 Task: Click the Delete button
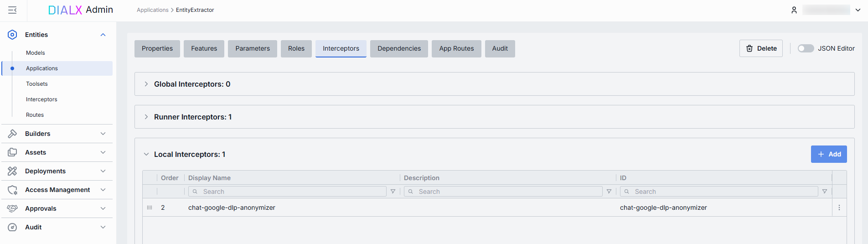(761, 48)
